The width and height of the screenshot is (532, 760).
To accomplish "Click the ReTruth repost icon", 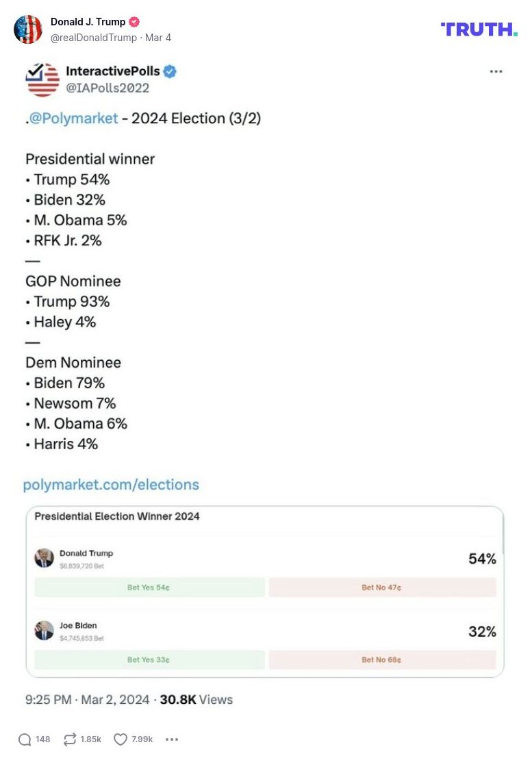I will 68,739.
